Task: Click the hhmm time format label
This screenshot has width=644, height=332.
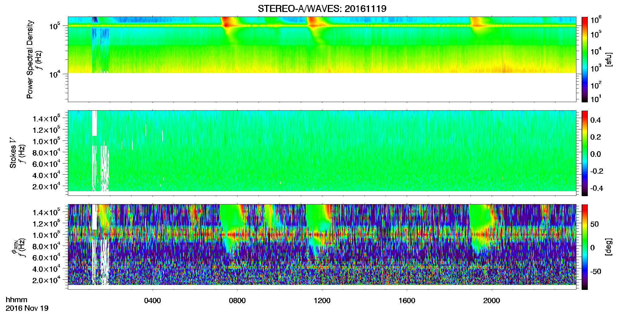Action: coord(17,300)
